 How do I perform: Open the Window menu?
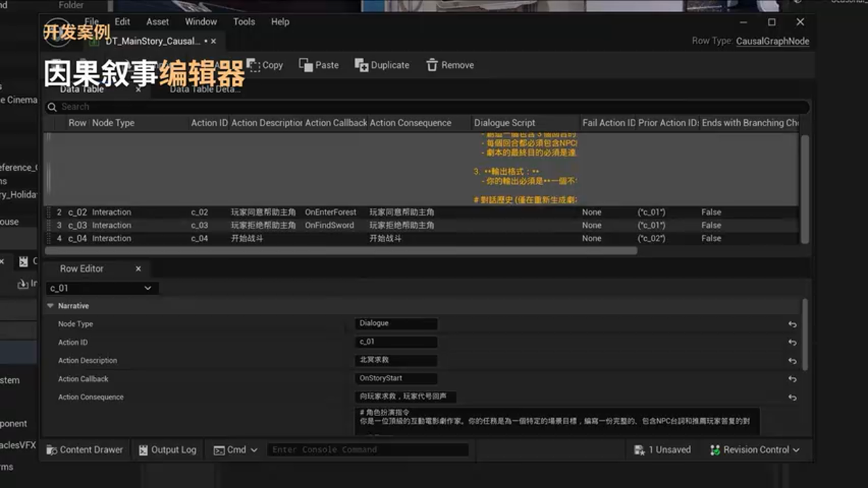[201, 22]
